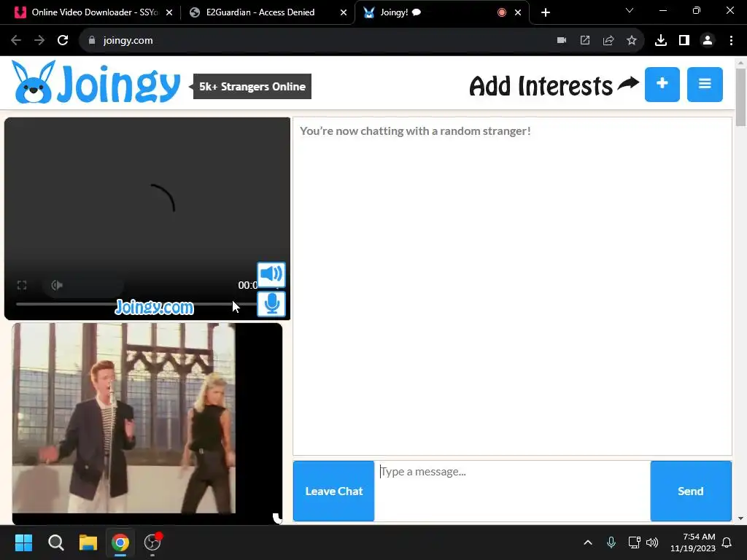The width and height of the screenshot is (747, 560).
Task: Send the chat message
Action: [691, 491]
